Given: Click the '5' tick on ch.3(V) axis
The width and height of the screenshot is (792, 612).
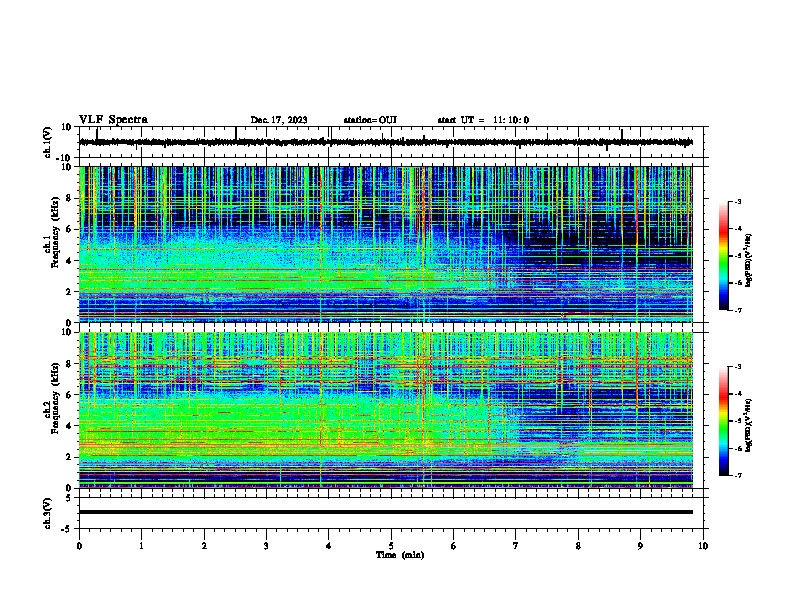Looking at the screenshot, I should [69, 497].
